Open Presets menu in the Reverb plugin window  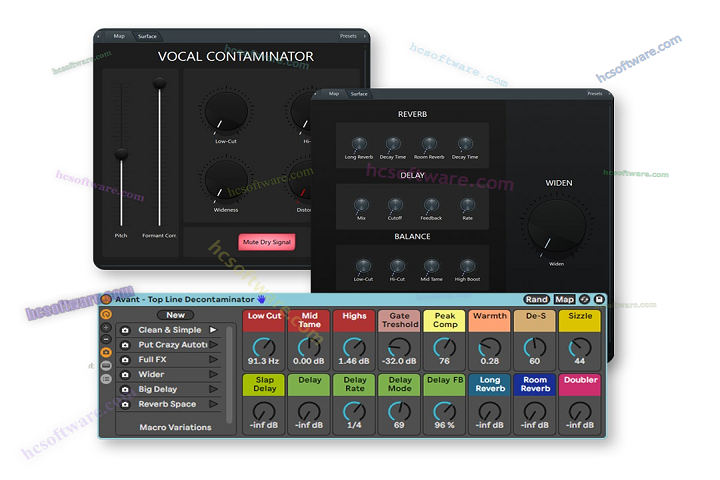click(595, 94)
